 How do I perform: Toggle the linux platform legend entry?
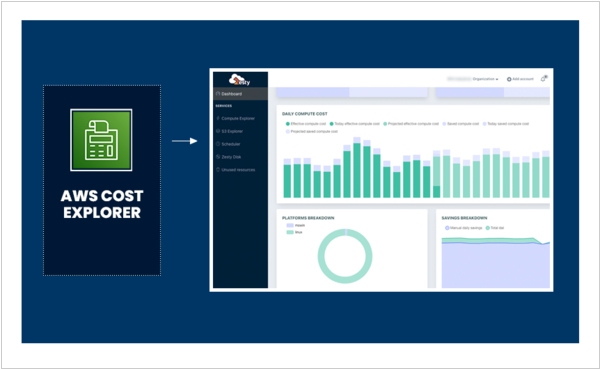click(294, 232)
